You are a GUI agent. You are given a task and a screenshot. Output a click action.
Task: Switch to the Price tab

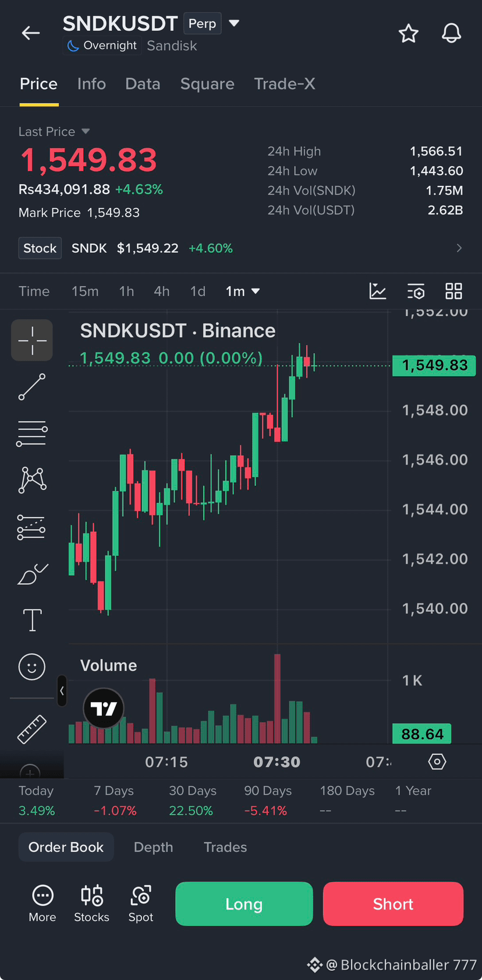(x=39, y=84)
